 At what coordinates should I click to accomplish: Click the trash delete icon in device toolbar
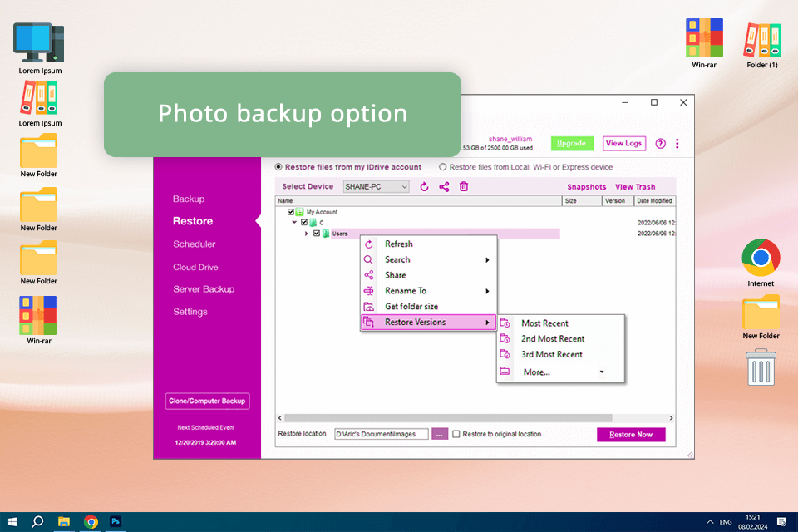click(x=464, y=187)
